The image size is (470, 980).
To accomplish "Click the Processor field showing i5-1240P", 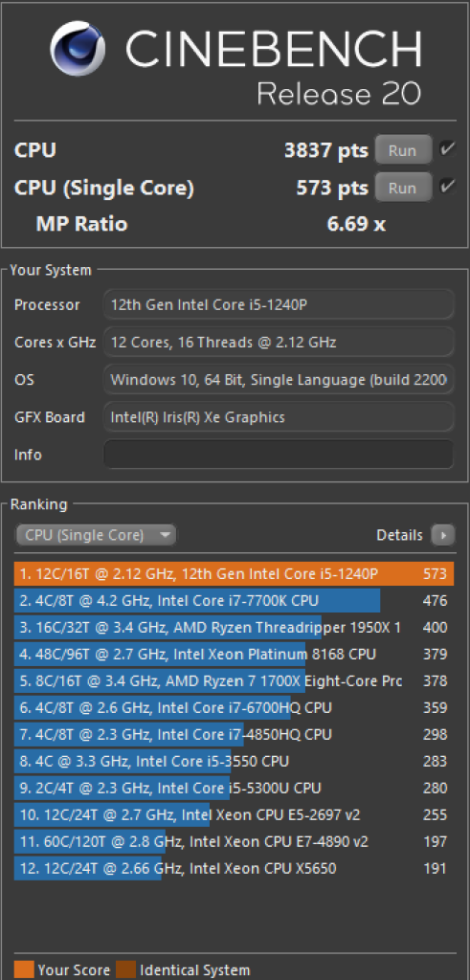I will click(x=279, y=305).
